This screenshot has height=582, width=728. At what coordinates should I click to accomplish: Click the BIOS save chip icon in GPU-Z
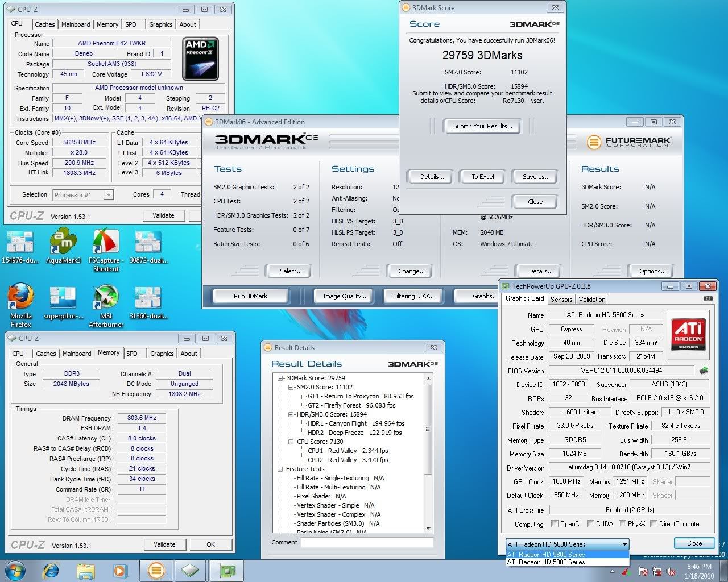704,371
